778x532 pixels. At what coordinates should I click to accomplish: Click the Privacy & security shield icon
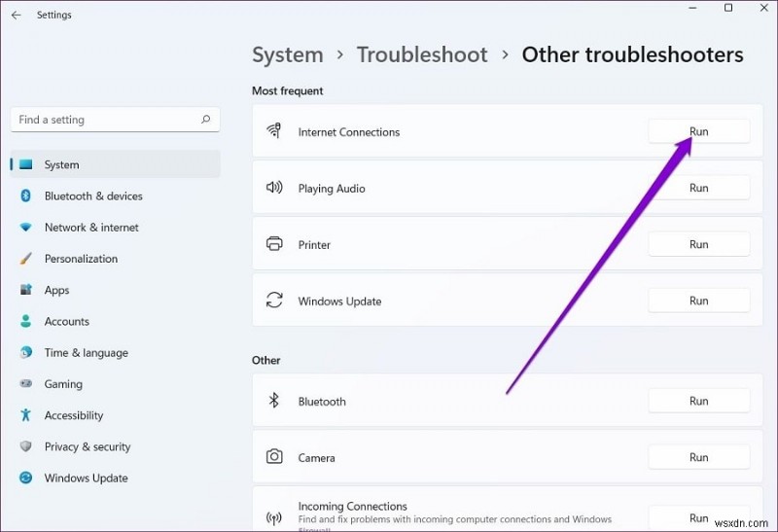26,446
